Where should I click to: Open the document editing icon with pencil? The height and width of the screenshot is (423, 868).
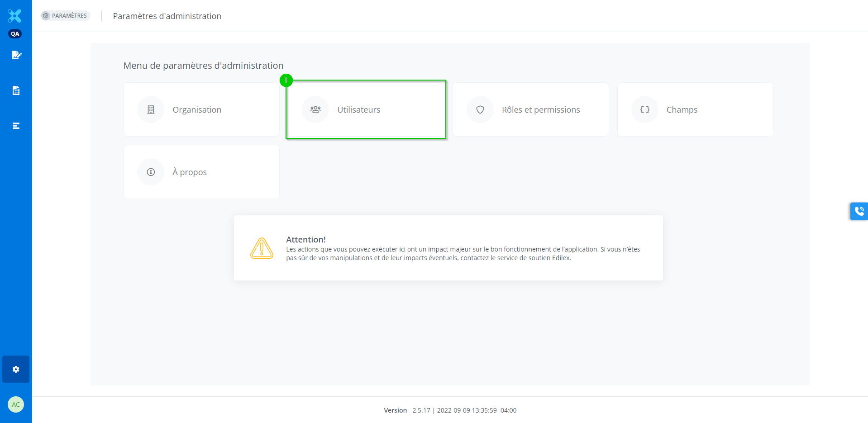(16, 55)
